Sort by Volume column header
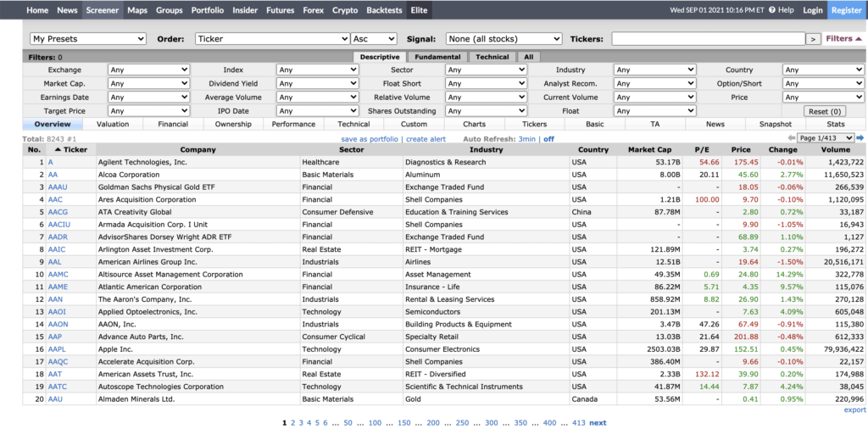 pyautogui.click(x=835, y=149)
